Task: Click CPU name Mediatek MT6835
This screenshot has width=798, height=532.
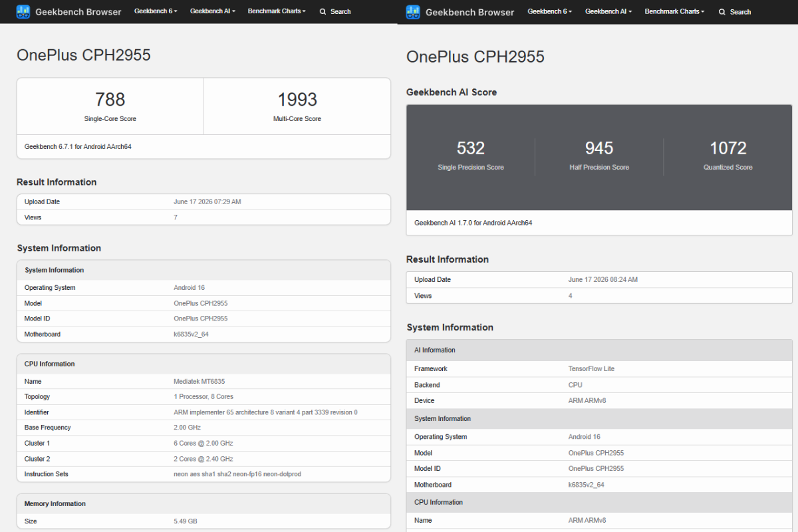Action: [x=200, y=381]
